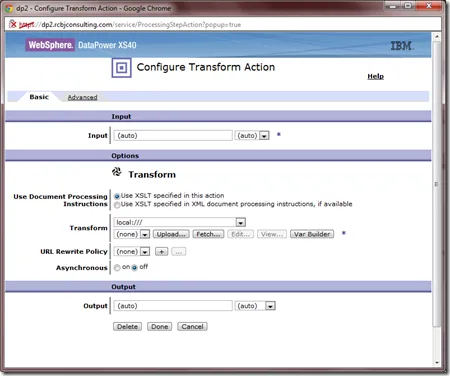Select Use XSLT in XML processing instructions
450x376 pixels.
click(x=117, y=205)
